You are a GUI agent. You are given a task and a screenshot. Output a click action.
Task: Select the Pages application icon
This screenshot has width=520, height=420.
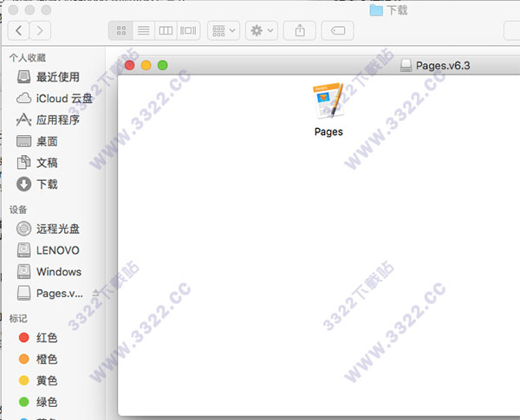(328, 100)
